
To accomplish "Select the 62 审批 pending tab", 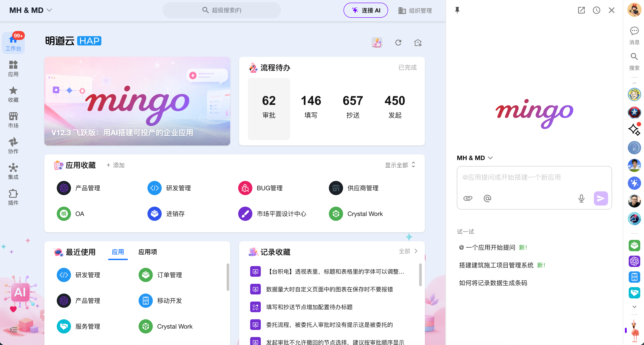I will pyautogui.click(x=269, y=109).
